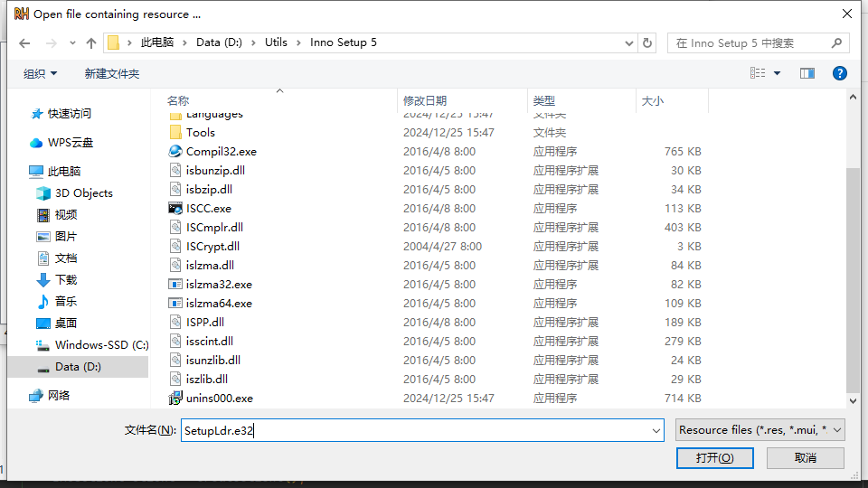Select the Compil32.exe file icon

pyautogui.click(x=175, y=152)
